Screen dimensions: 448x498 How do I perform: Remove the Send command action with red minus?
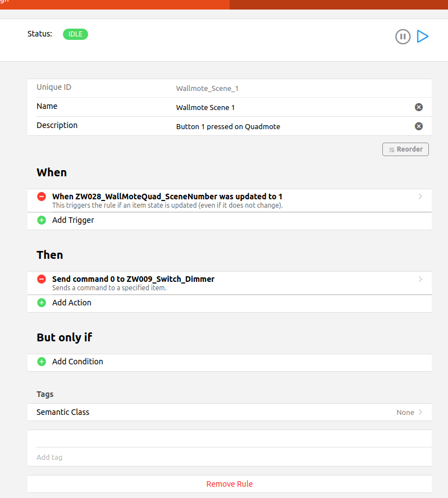pos(42,279)
